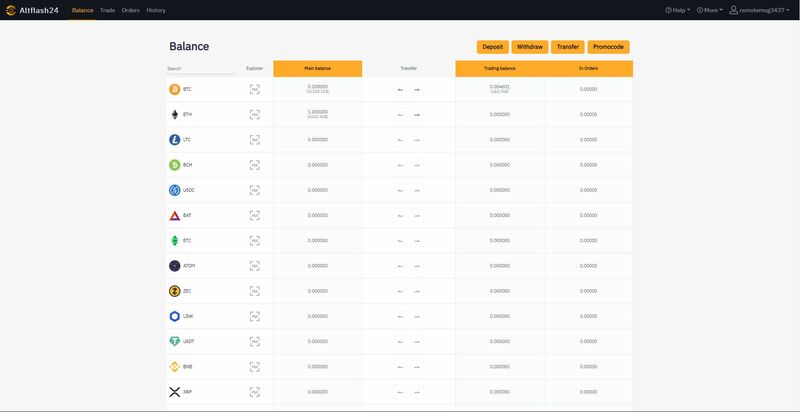Screen dimensions: 800x412
Task: Click BTC main balance 0.200000
Action: [x=318, y=87]
